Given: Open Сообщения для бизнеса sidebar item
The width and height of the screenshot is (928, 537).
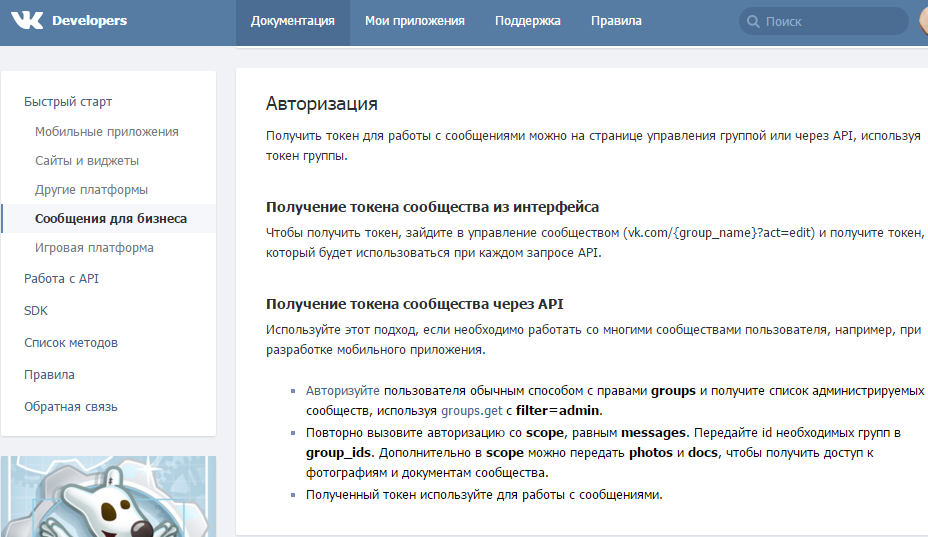Looking at the screenshot, I should point(110,219).
